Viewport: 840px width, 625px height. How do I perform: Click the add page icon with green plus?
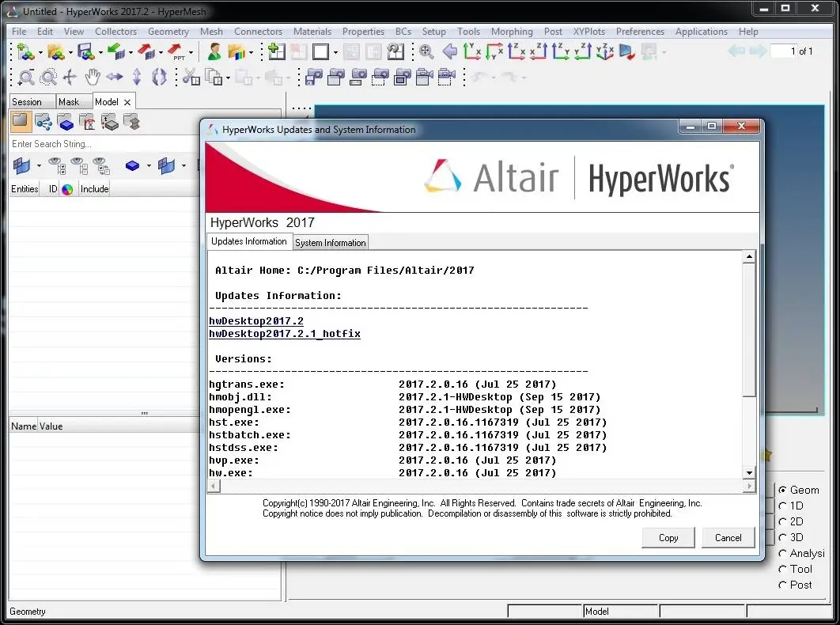click(276, 51)
